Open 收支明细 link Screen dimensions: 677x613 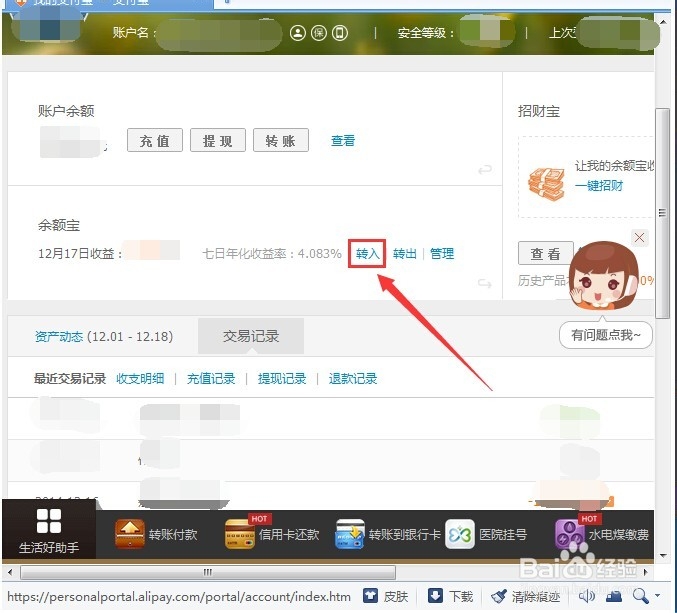point(140,379)
